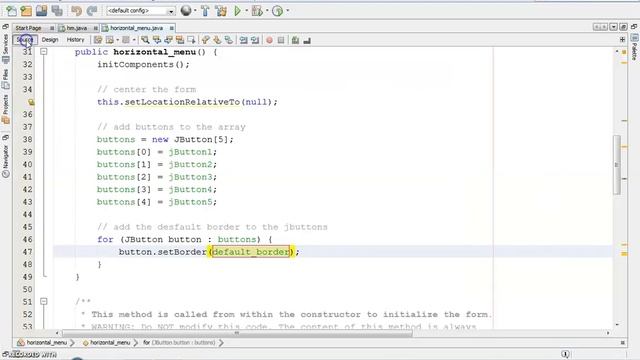Viewport: 640px width, 360px height.
Task: Click the Open Project icon
Action: pyautogui.click(x=42, y=11)
